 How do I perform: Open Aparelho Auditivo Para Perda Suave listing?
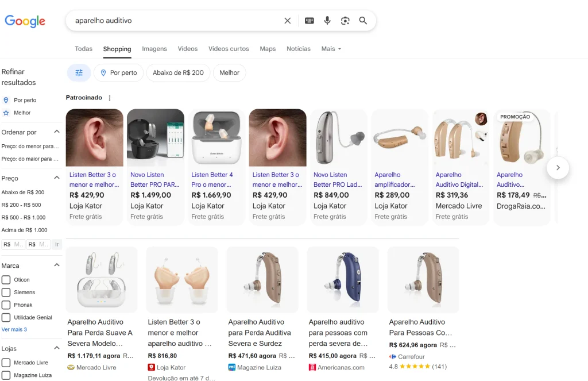(102, 309)
